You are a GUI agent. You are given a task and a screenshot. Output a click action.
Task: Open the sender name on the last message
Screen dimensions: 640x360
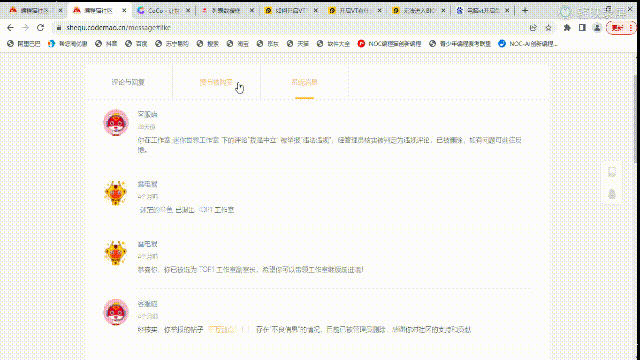pyautogui.click(x=147, y=304)
